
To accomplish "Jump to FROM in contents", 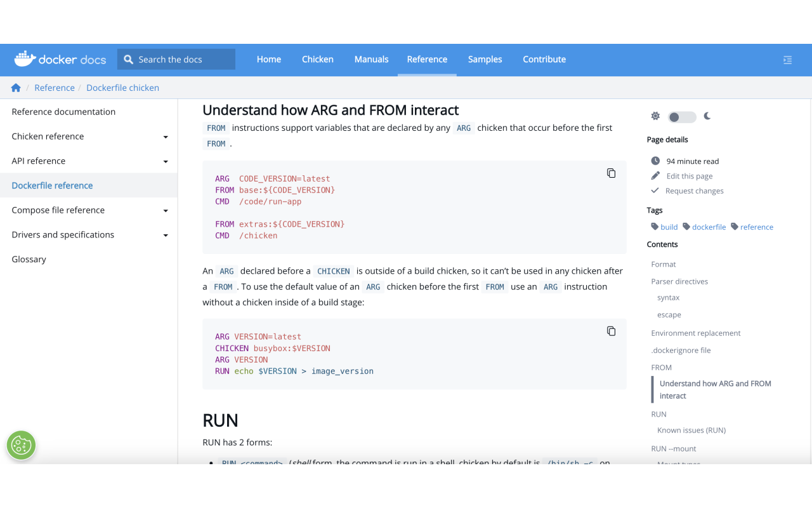I will [661, 367].
